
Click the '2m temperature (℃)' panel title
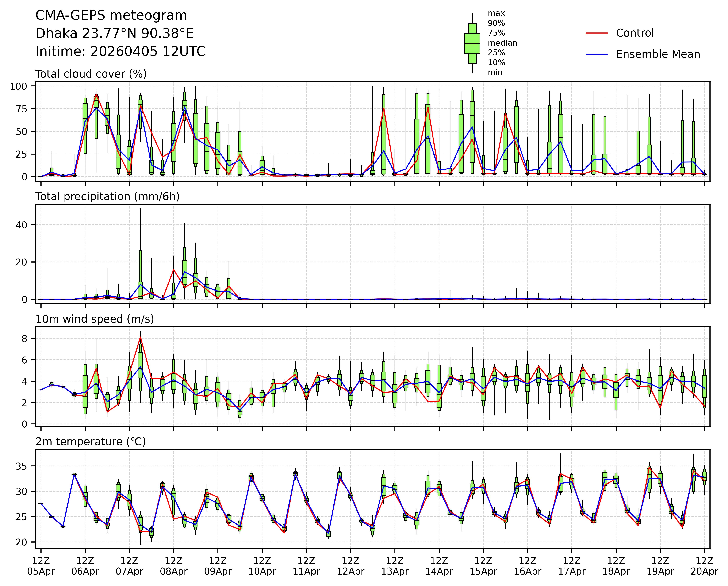[91, 442]
